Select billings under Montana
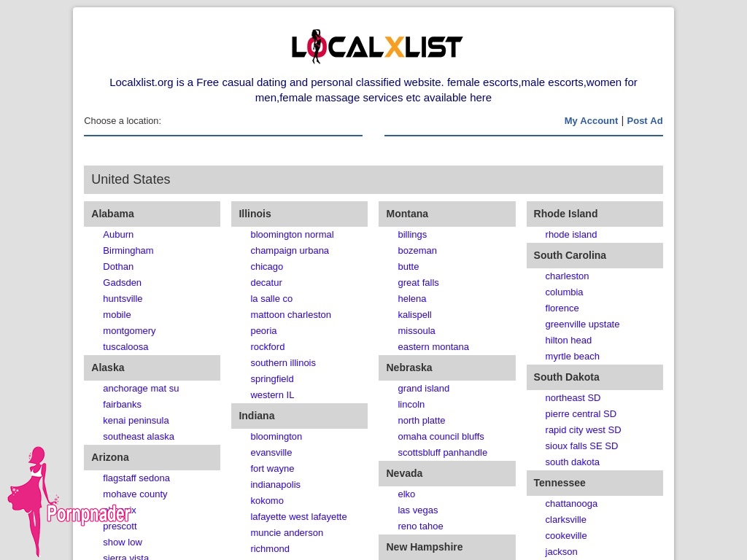The height and width of the screenshot is (560, 747). tap(412, 234)
